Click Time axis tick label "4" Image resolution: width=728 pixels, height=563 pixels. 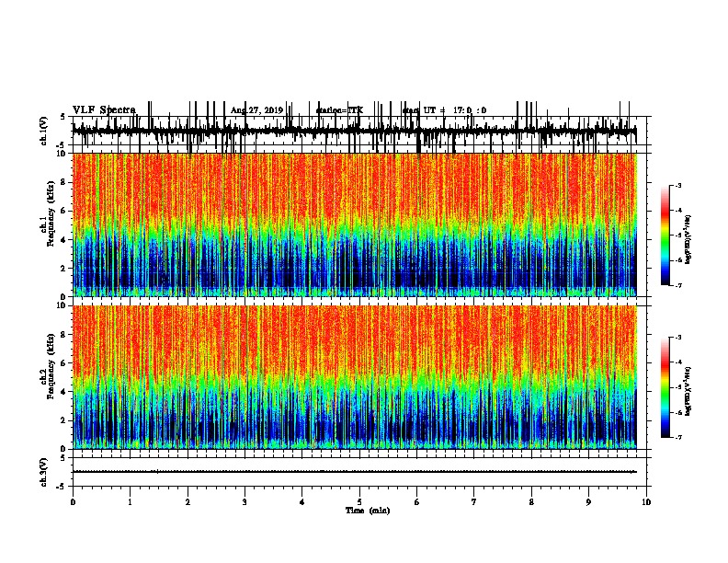[302, 501]
